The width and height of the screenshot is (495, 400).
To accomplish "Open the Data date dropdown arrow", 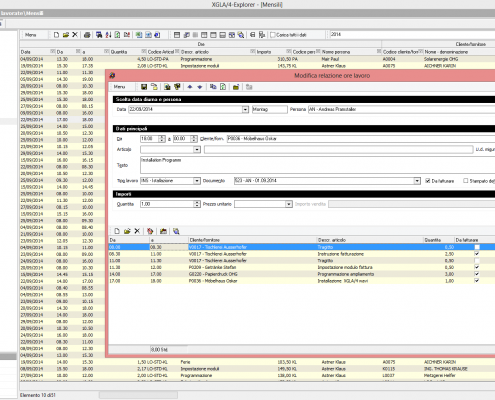I will (245, 109).
